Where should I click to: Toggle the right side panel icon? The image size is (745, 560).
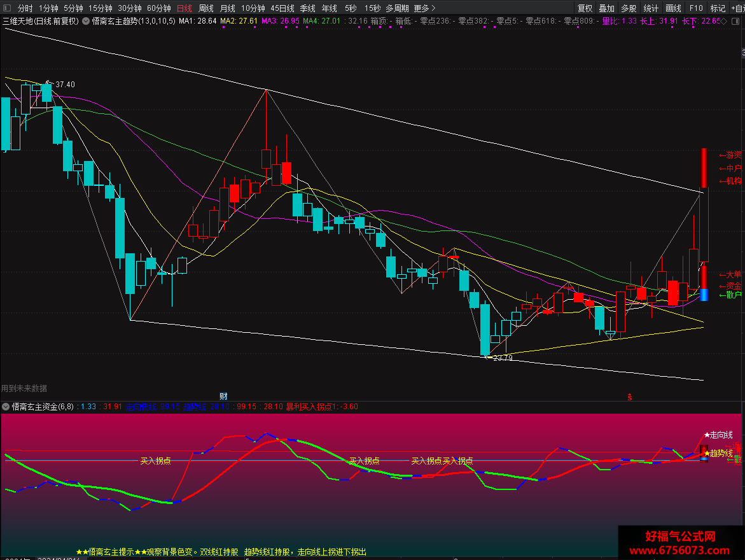[735, 22]
